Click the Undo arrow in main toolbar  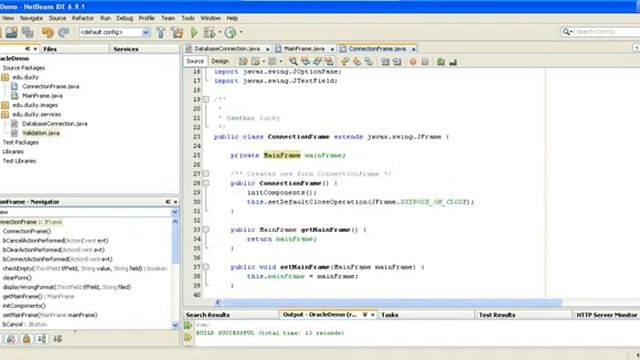47,32
